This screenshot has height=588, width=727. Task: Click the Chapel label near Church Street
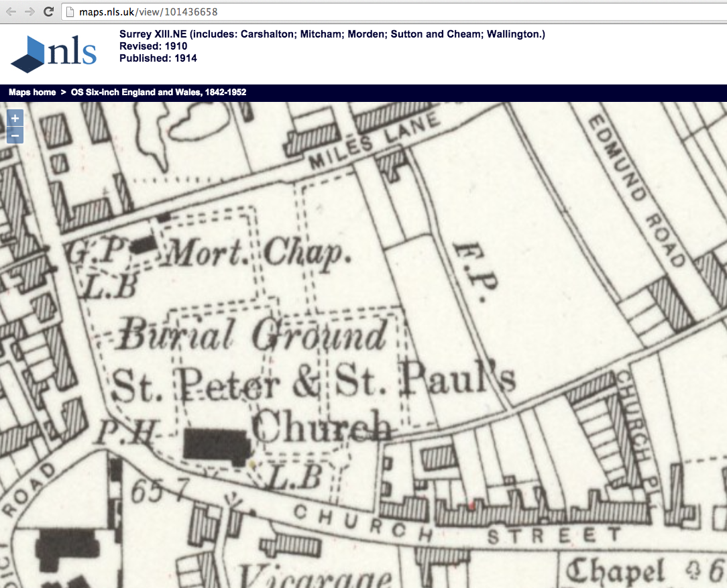pyautogui.click(x=615, y=572)
